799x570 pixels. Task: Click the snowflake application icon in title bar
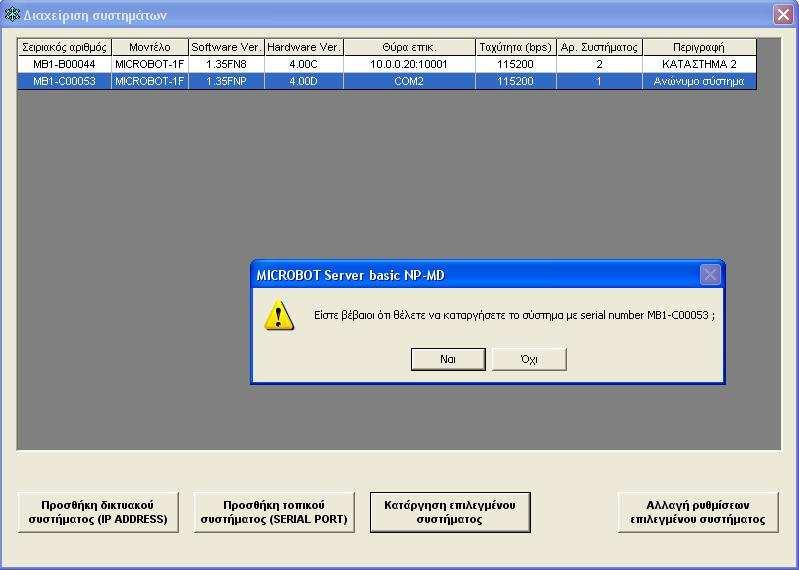[x=12, y=15]
